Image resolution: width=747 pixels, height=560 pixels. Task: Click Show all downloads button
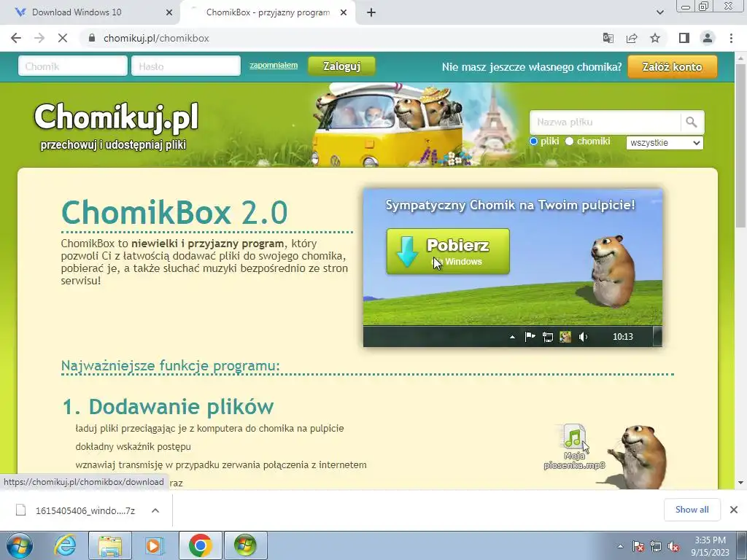pos(692,510)
